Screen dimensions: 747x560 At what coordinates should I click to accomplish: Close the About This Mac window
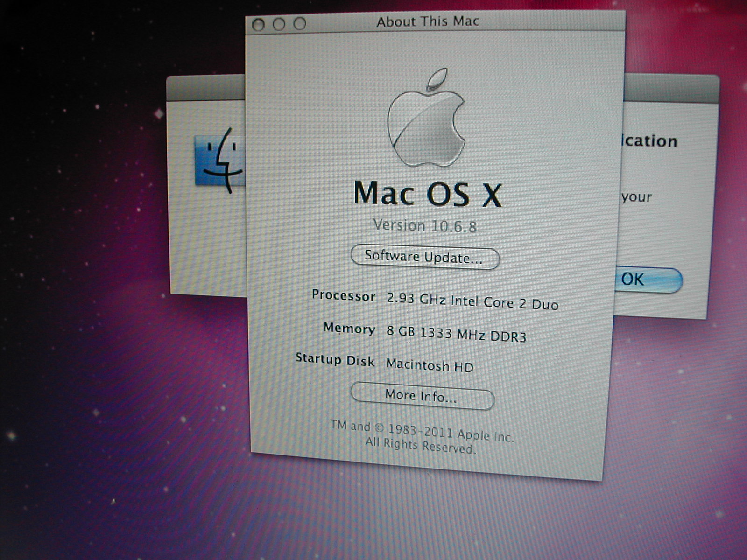pyautogui.click(x=258, y=24)
